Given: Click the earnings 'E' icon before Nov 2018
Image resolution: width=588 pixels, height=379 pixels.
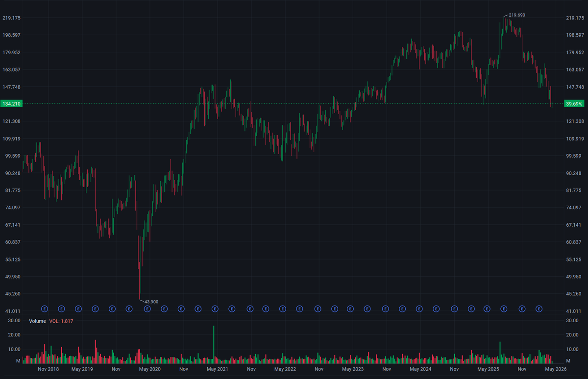Looking at the screenshot, I should click(44, 309).
